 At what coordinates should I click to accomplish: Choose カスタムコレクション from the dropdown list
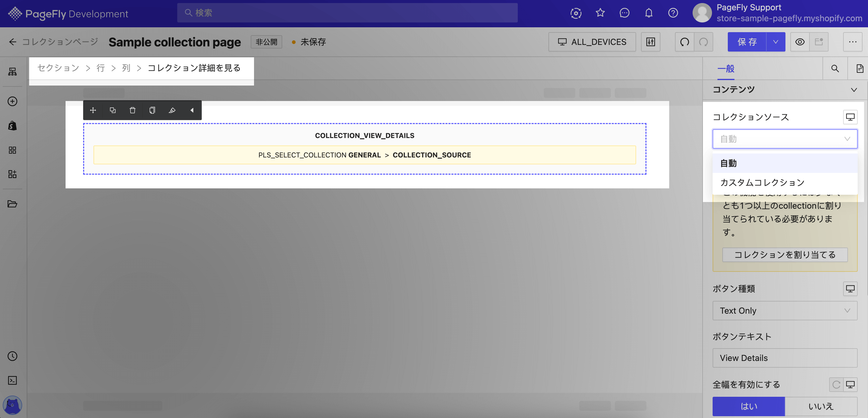[x=785, y=183]
